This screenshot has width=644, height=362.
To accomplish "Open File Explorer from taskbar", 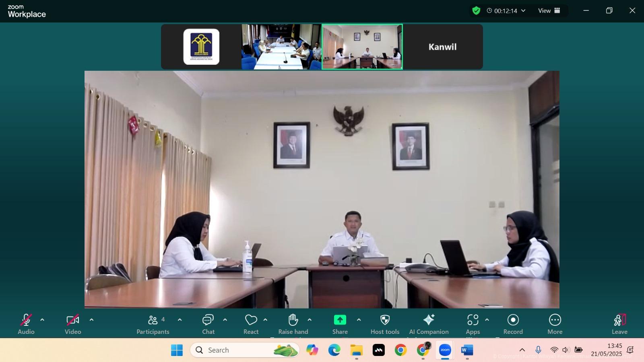I will coord(356,350).
